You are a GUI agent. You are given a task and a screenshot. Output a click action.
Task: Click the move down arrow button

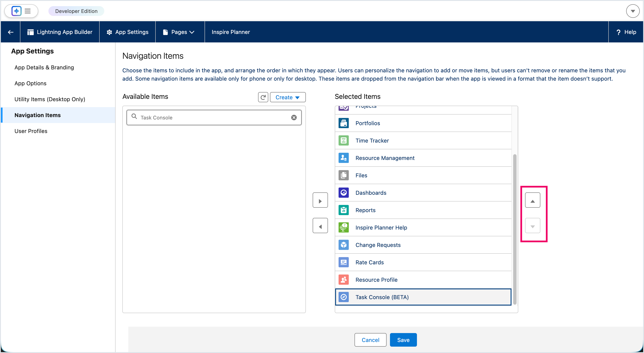tap(532, 226)
